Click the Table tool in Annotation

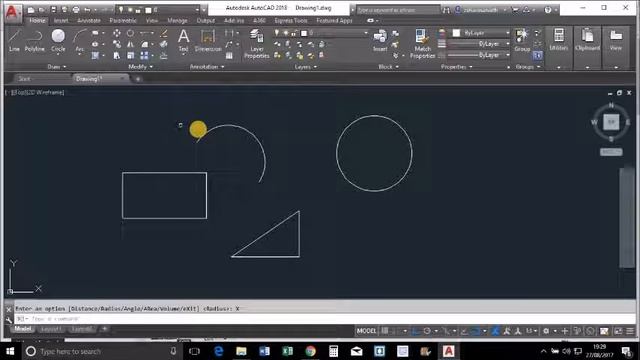point(229,56)
